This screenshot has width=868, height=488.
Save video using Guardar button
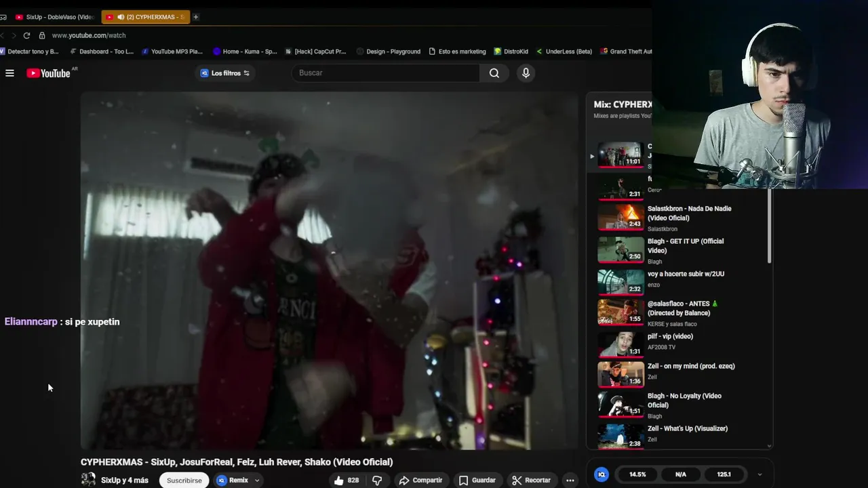point(477,481)
